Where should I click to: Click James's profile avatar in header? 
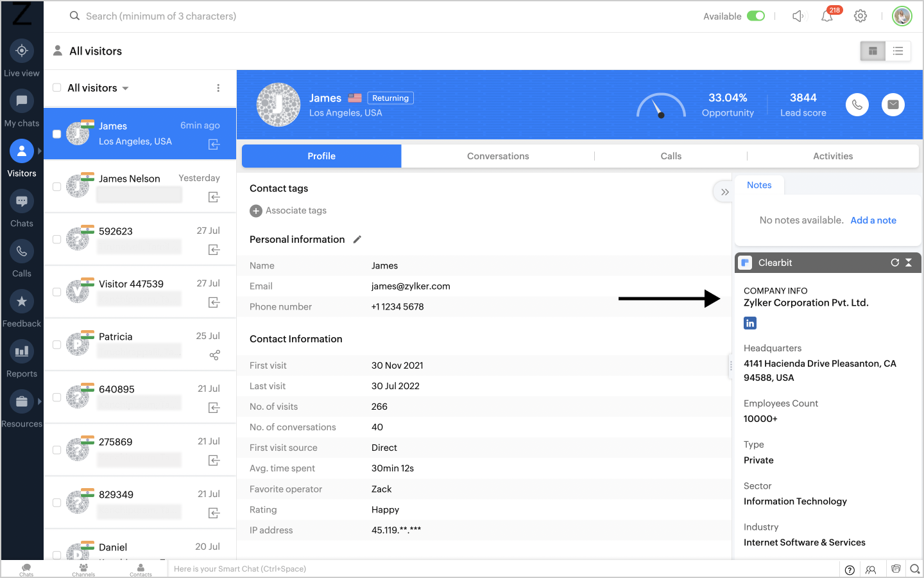tap(278, 105)
